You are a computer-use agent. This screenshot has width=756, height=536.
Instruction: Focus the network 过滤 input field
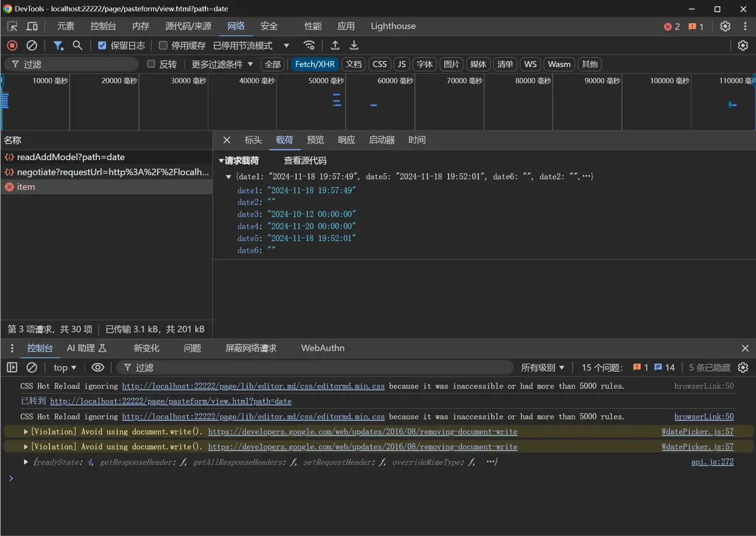(71, 64)
